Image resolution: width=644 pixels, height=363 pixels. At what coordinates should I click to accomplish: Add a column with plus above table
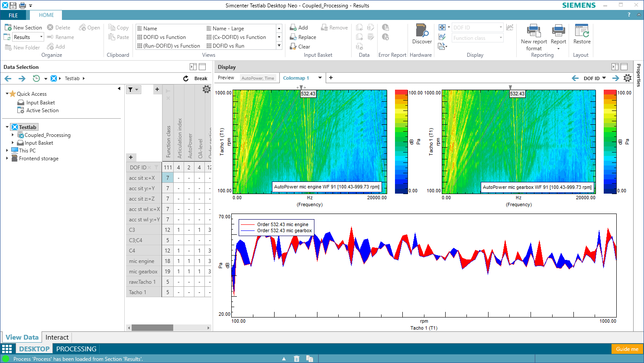(157, 89)
